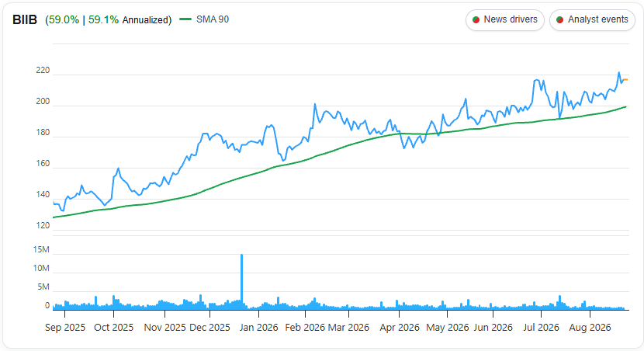This screenshot has height=351, width=644.
Task: Click the 15M volume axis label
Action: coord(41,249)
